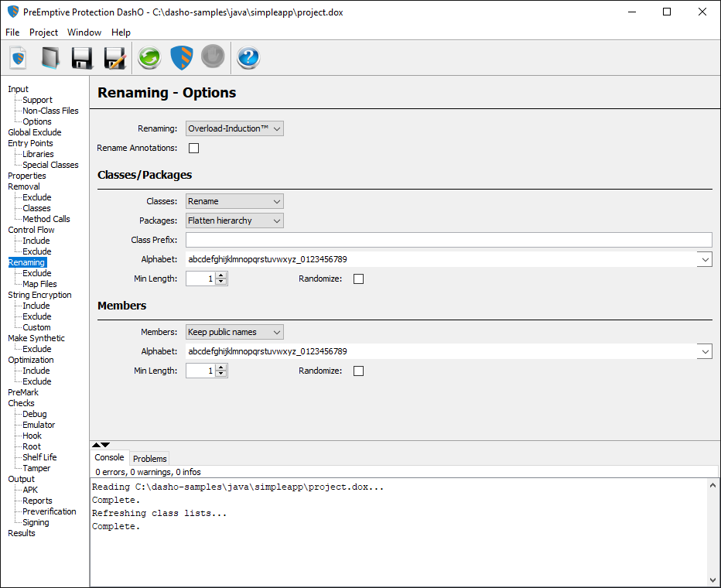Switch to the Console tab
Image resolution: width=721 pixels, height=588 pixels.
[x=109, y=457]
